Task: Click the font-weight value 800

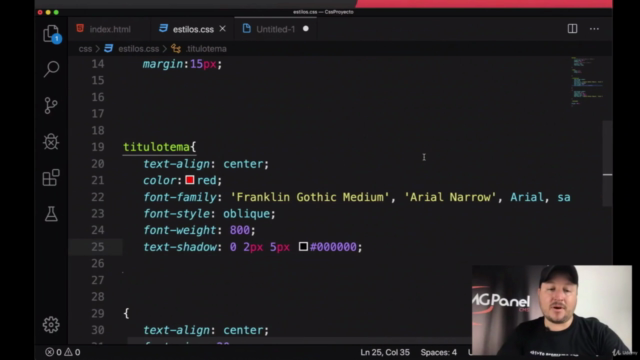Action: [x=240, y=230]
